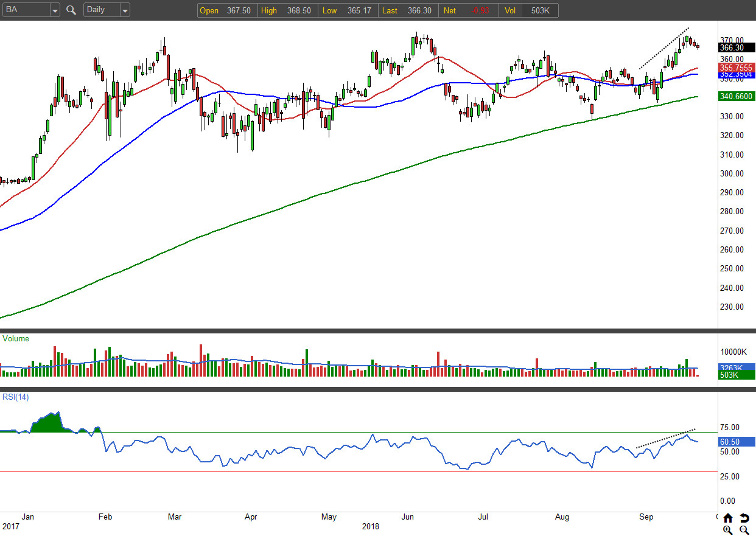Click the BA ticker symbol field

(26, 10)
